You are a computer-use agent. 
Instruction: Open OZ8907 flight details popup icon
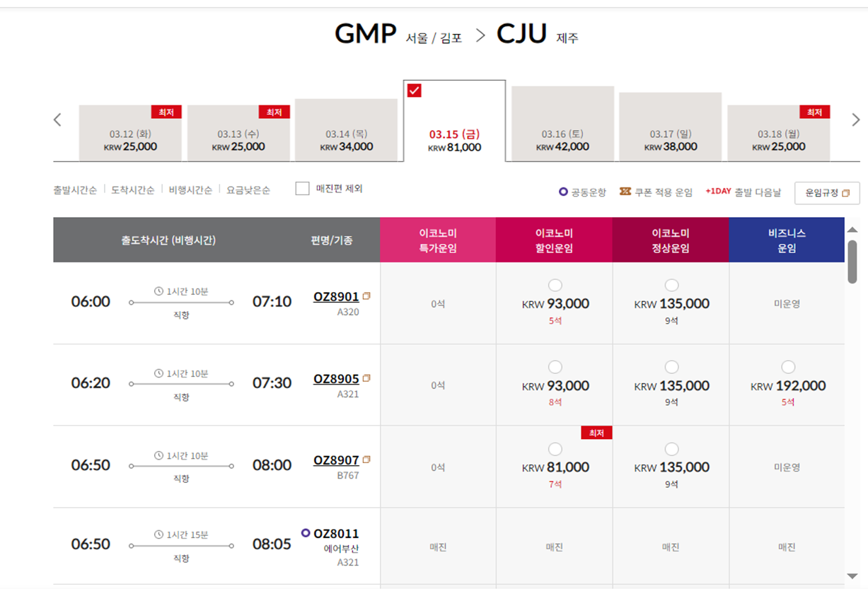click(x=366, y=460)
